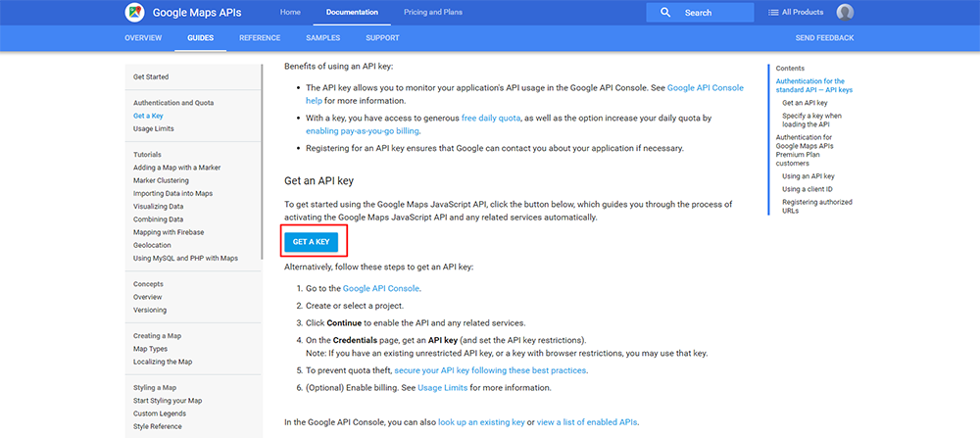Open Localizing the Map item

(163, 362)
